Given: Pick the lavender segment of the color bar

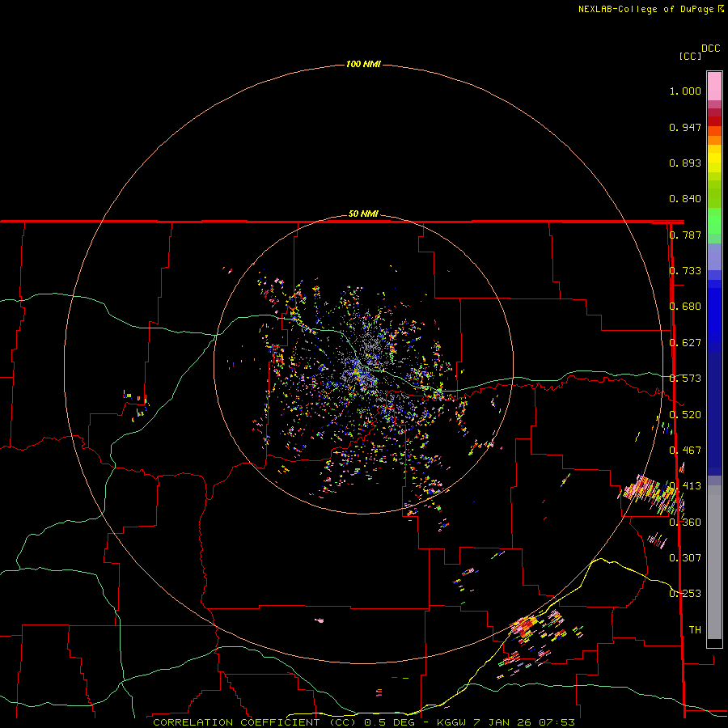Looking at the screenshot, I should 714,257.
